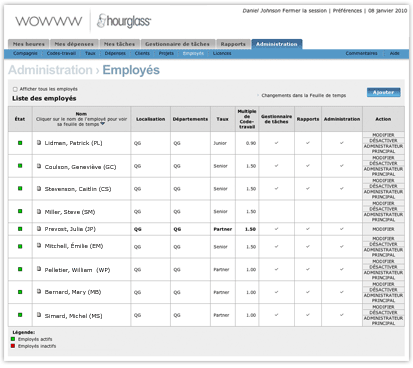Open timesheet icon for Stevenson, Caitlin

coord(39,188)
